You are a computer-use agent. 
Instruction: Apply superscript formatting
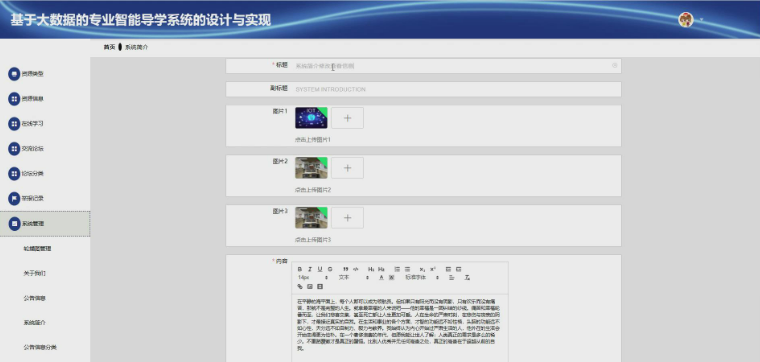pos(432,269)
